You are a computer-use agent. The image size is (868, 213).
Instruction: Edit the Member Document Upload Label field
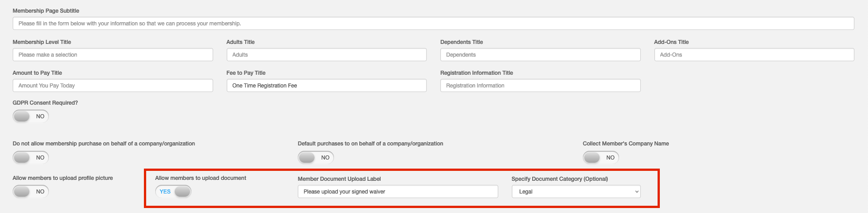[398, 192]
